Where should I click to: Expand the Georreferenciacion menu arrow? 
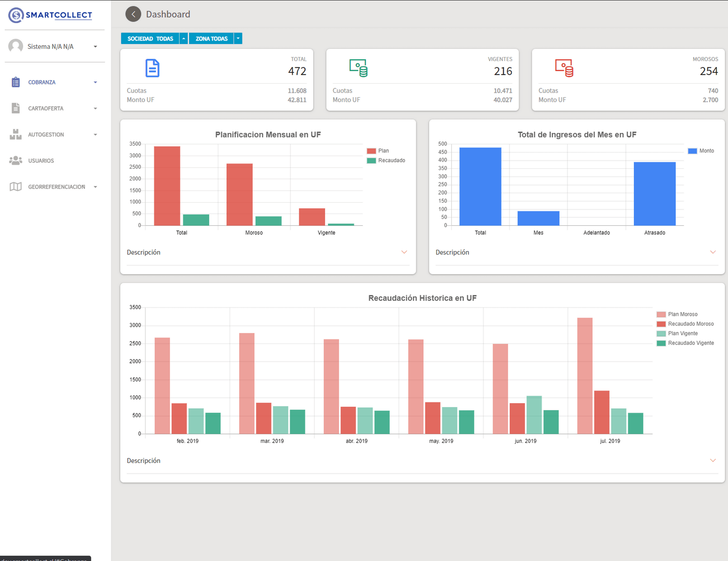95,187
